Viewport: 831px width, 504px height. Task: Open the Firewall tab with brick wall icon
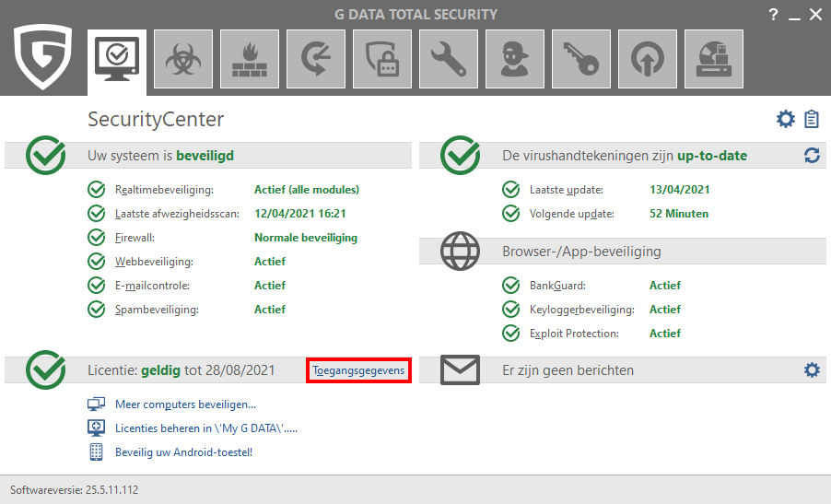[250, 59]
